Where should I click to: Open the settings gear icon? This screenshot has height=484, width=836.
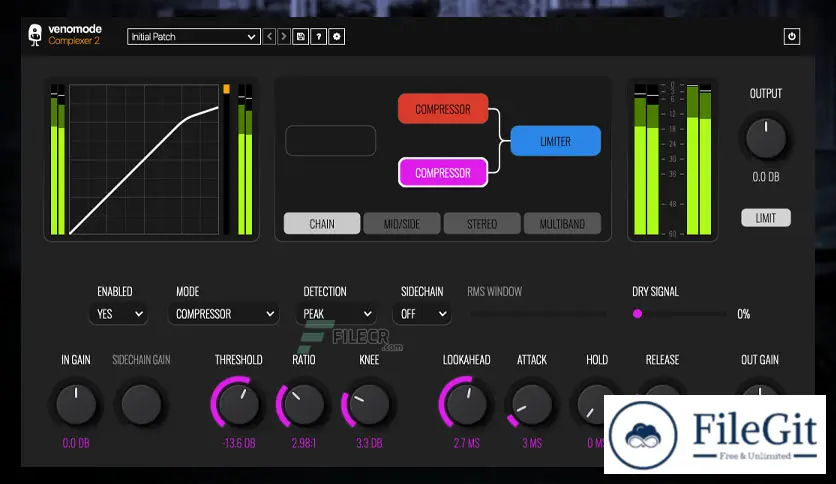pos(336,37)
